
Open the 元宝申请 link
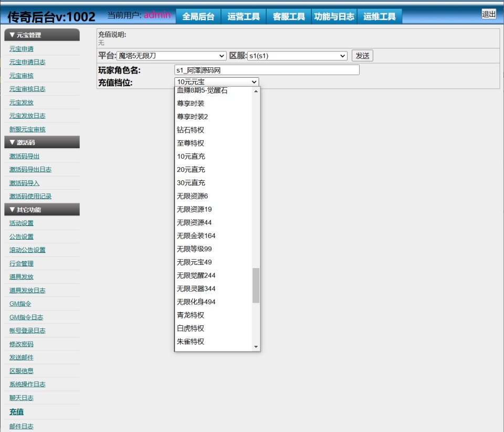[x=22, y=48]
